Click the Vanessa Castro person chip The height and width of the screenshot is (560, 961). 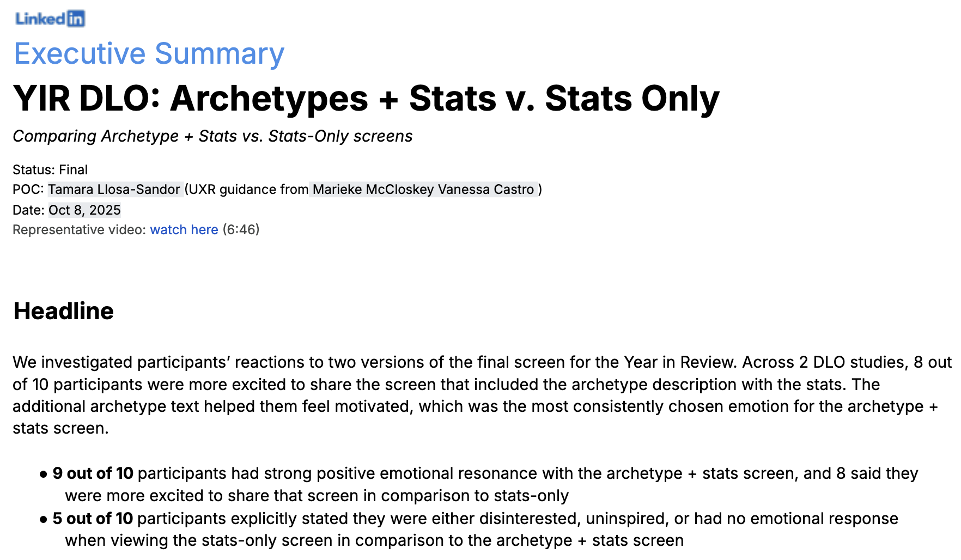point(486,190)
